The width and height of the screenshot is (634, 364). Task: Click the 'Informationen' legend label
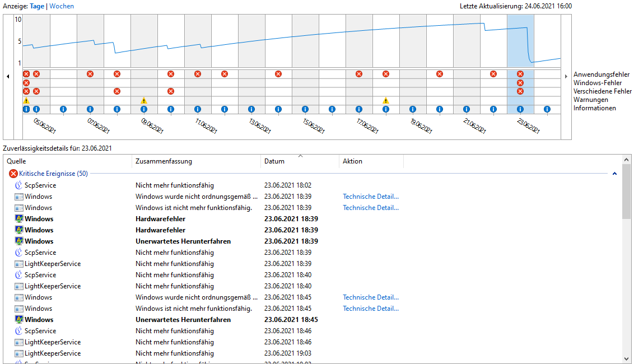pyautogui.click(x=595, y=108)
